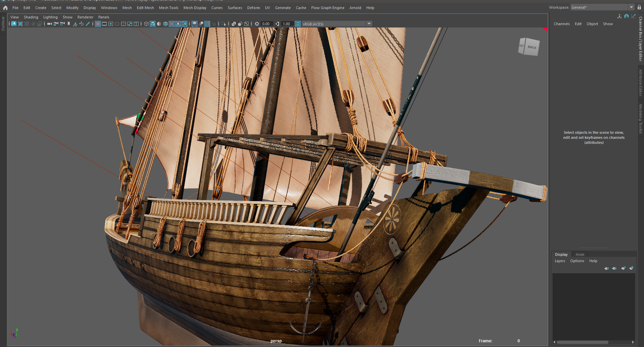Screen dimensions: 644x347
Task: Toggle the color management ON button
Action: click(x=298, y=24)
